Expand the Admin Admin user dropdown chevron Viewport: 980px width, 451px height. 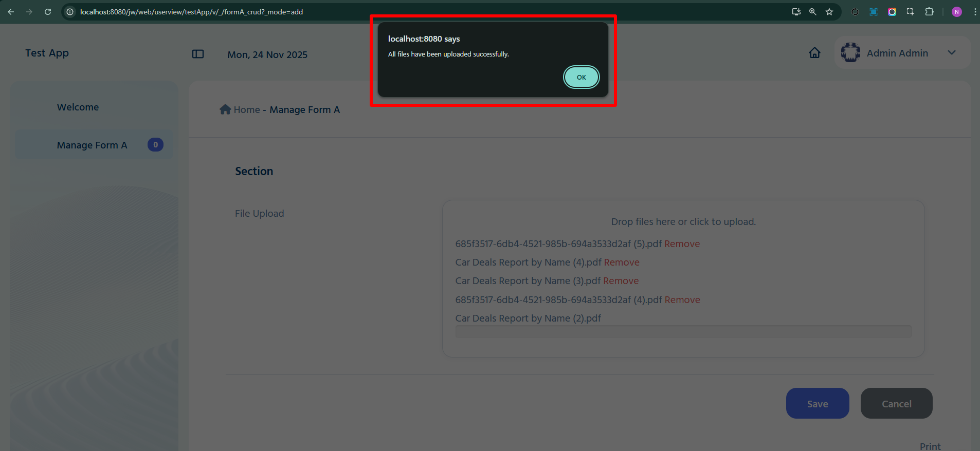tap(952, 52)
